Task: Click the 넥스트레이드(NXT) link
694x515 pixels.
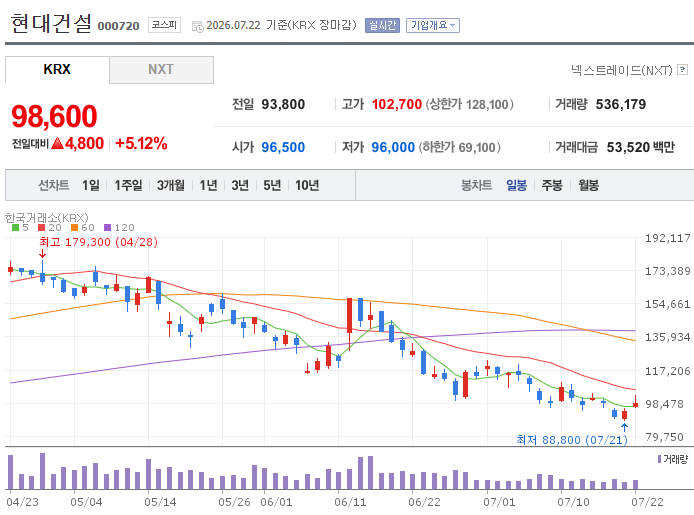Action: (x=621, y=70)
